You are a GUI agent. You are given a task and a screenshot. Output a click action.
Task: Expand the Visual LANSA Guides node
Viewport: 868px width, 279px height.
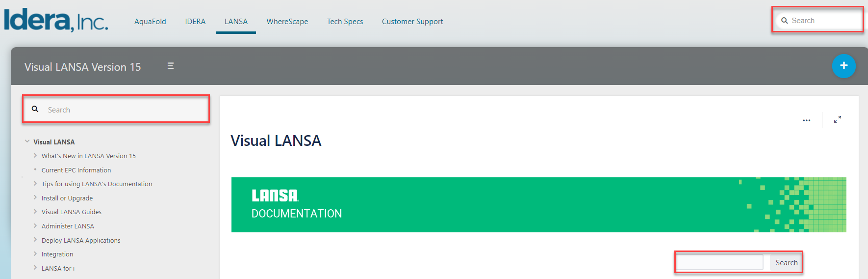(35, 212)
